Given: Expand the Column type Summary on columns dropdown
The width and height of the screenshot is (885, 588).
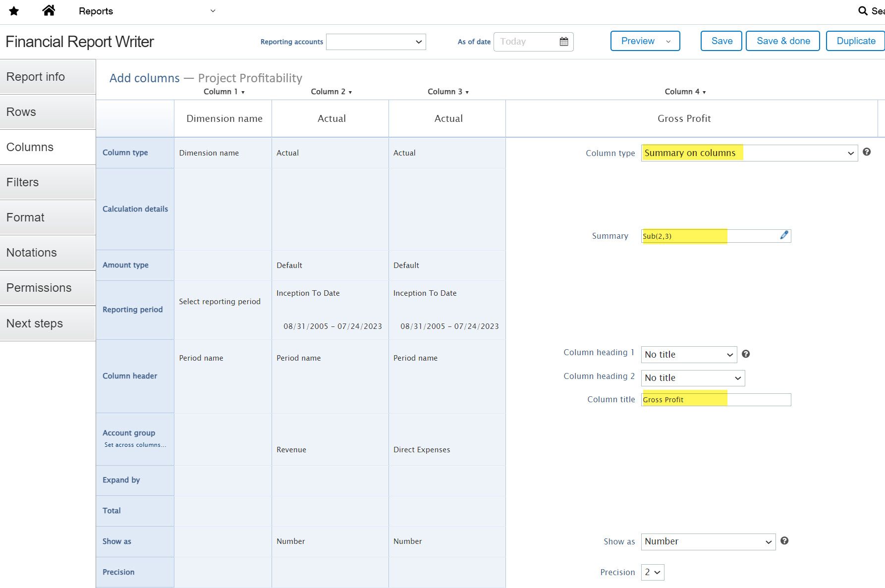Looking at the screenshot, I should pyautogui.click(x=749, y=153).
